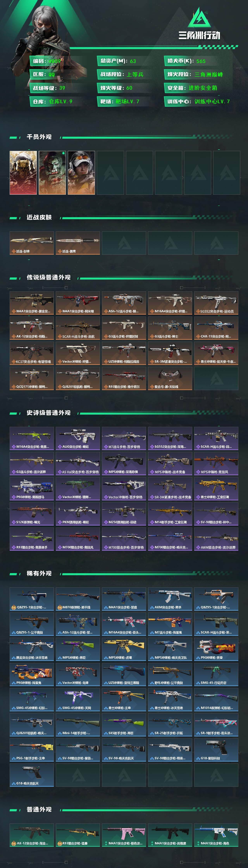The width and height of the screenshot is (248, 868).
Task: Choose the operator skin marked with green dot
Action: tap(52, 173)
